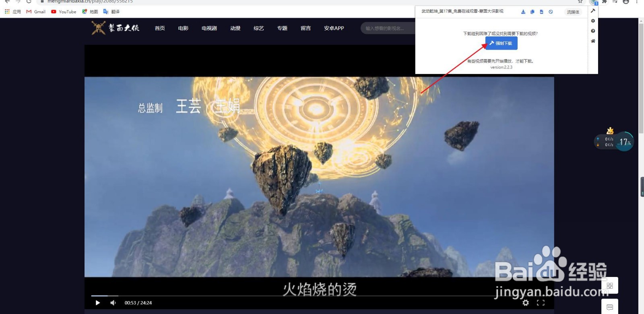
Task: Open 综艺 navigation item
Action: (259, 28)
